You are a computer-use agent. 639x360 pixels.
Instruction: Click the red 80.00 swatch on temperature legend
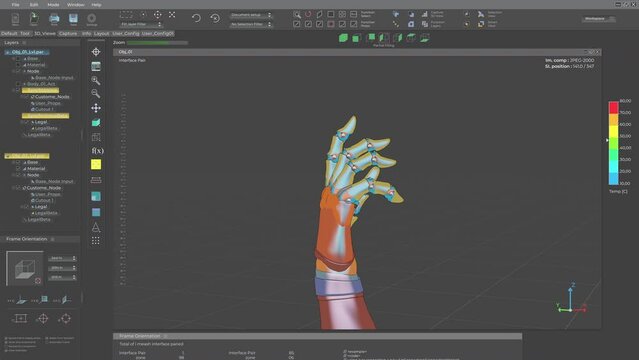coord(613,107)
